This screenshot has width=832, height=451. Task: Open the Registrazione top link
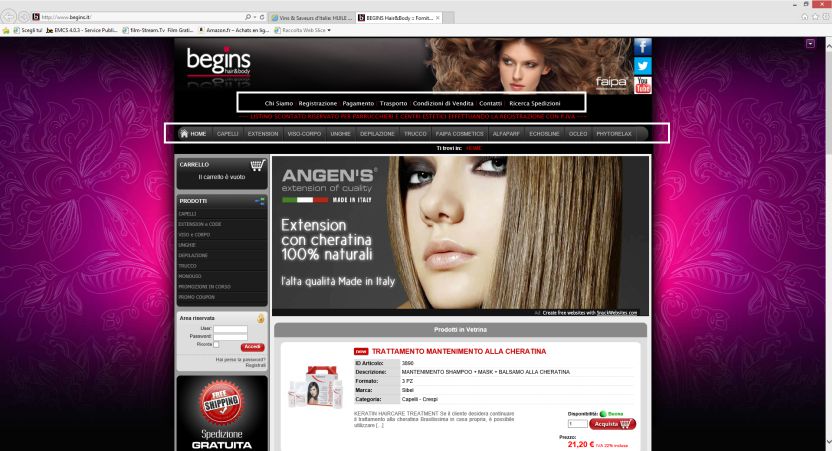coord(317,103)
